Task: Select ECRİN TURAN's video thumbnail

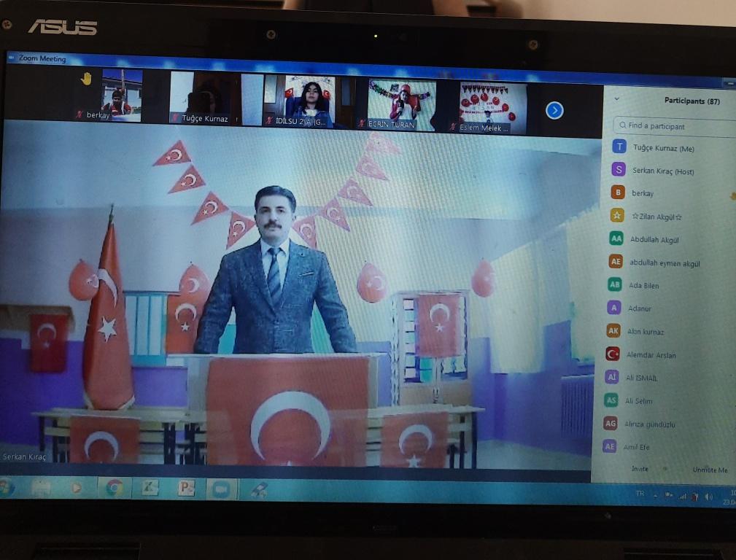Action: coord(402,105)
